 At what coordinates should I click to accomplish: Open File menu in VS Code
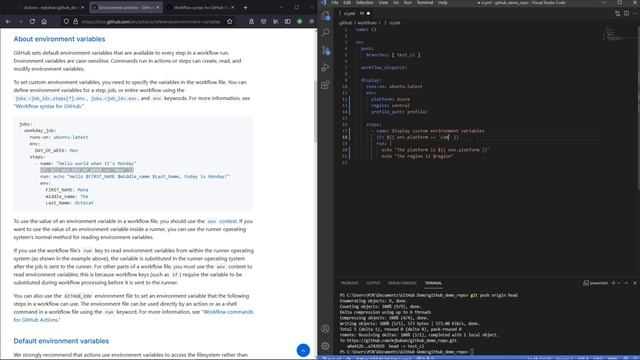335,2
